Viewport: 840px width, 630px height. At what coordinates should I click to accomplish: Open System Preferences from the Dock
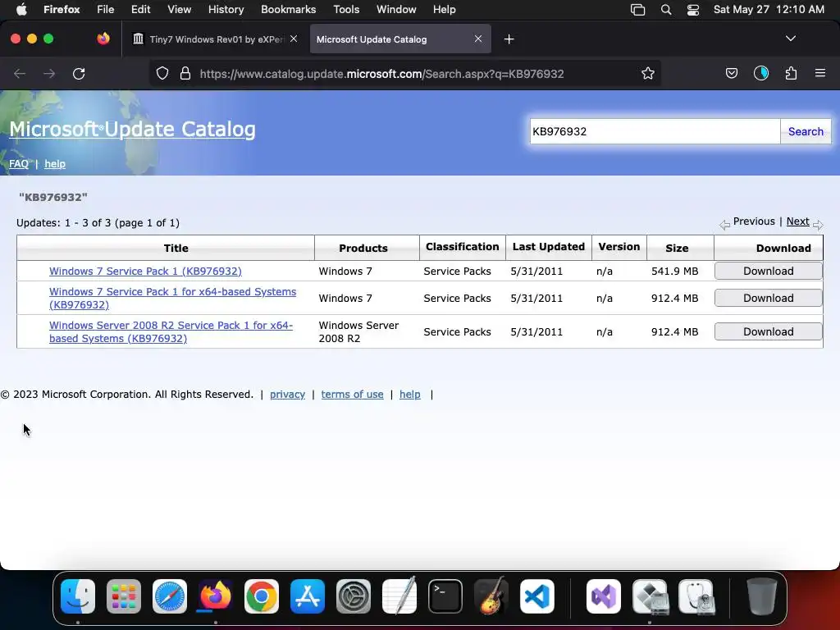click(354, 596)
